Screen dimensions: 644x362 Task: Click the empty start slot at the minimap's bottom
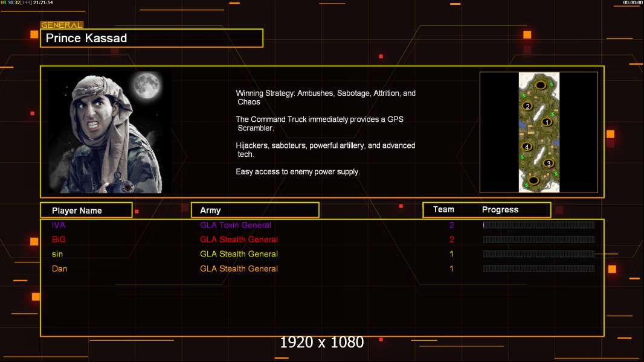point(533,180)
